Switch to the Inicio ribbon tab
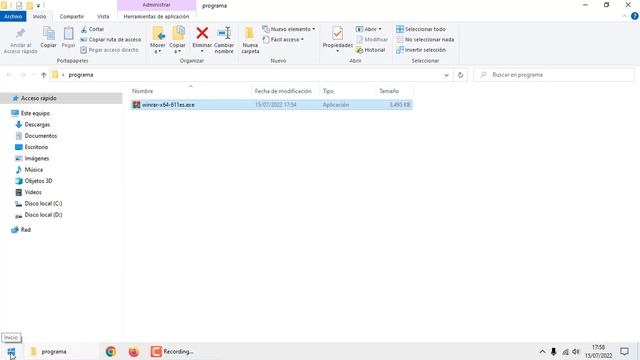Viewport: 640px width, 360px height. (x=40, y=16)
